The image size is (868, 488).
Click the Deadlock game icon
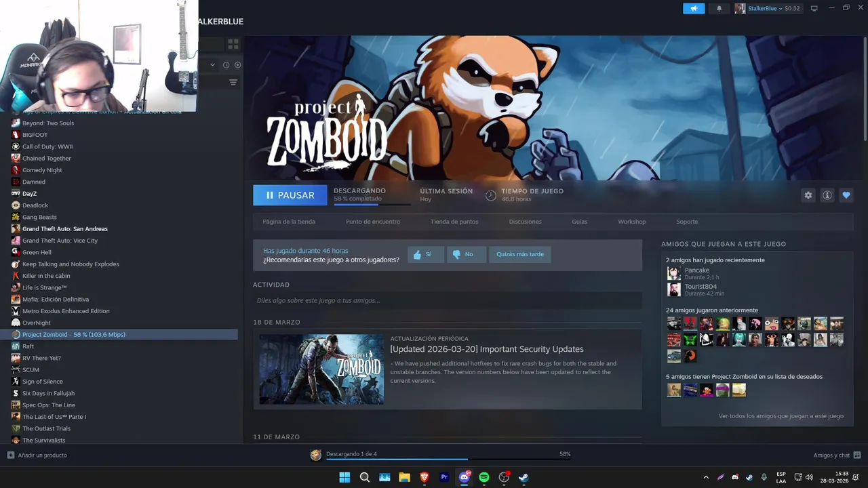(x=16, y=205)
